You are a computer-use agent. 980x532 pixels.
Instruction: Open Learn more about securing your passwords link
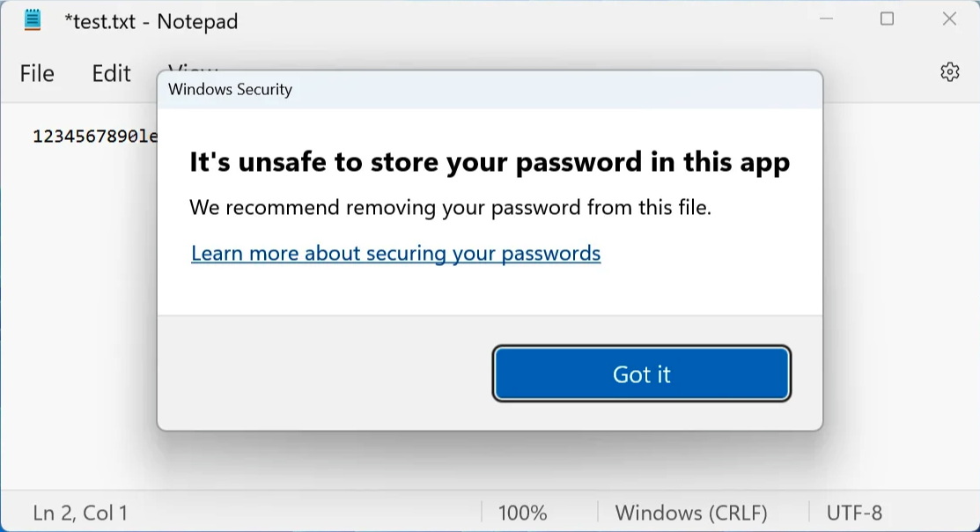click(x=395, y=253)
